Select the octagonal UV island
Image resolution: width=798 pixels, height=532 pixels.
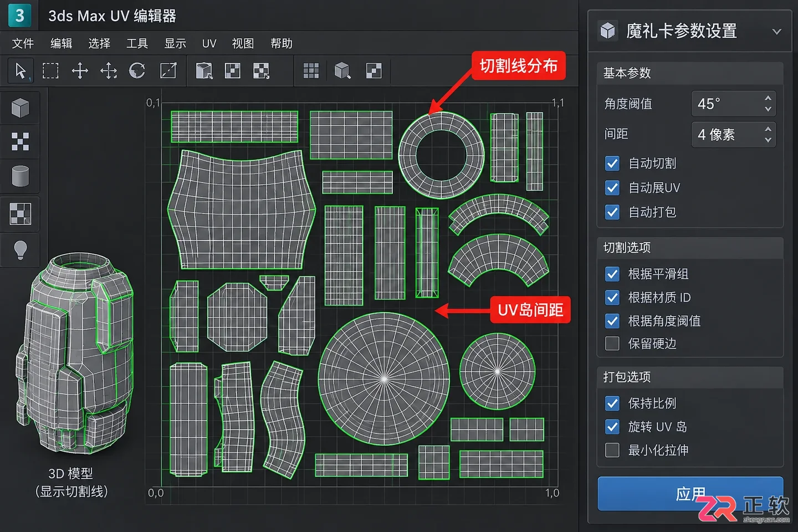coord(237,316)
